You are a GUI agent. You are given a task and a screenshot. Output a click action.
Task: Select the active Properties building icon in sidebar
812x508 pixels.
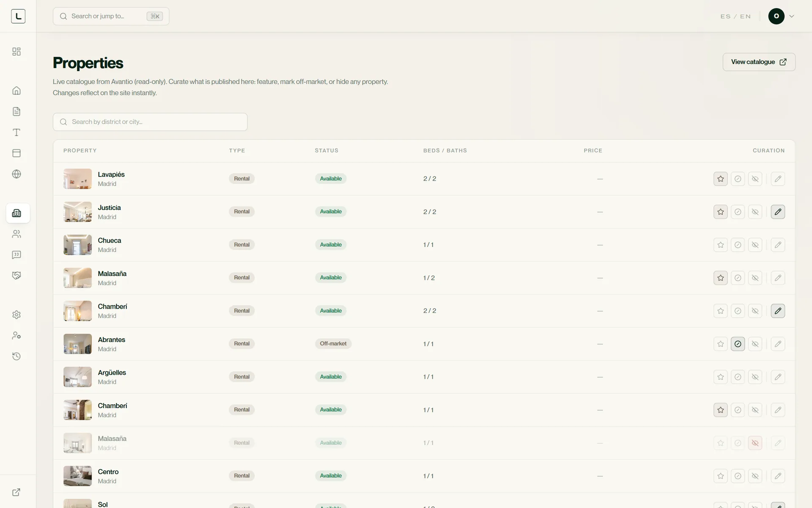pos(18,213)
